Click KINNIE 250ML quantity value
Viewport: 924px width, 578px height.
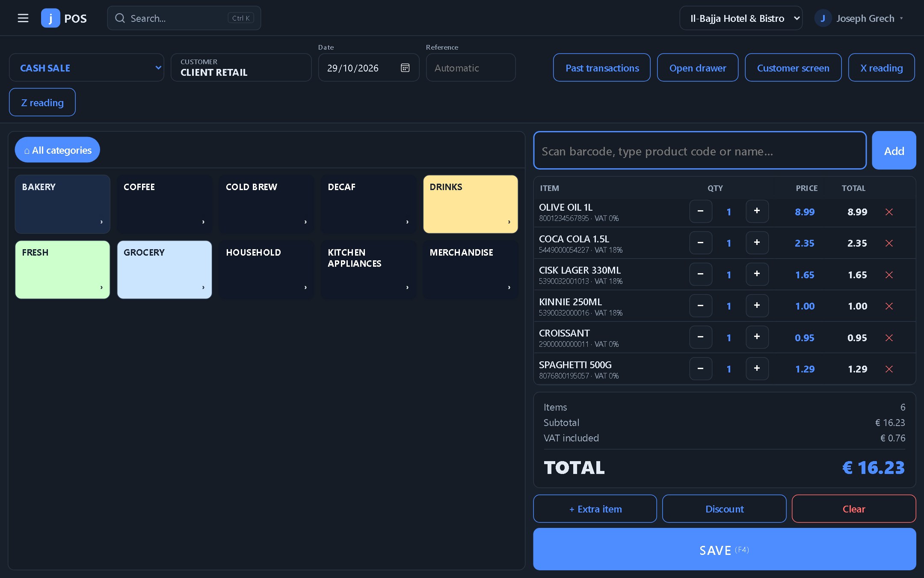tap(729, 306)
